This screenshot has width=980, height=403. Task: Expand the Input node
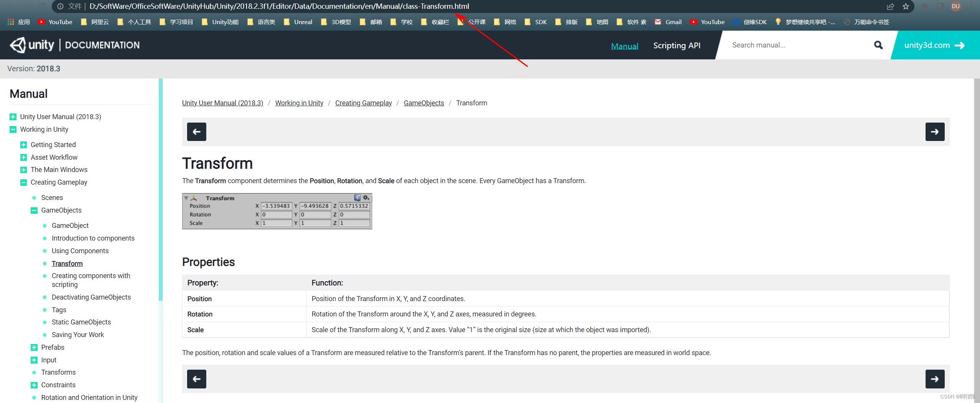[x=34, y=360]
